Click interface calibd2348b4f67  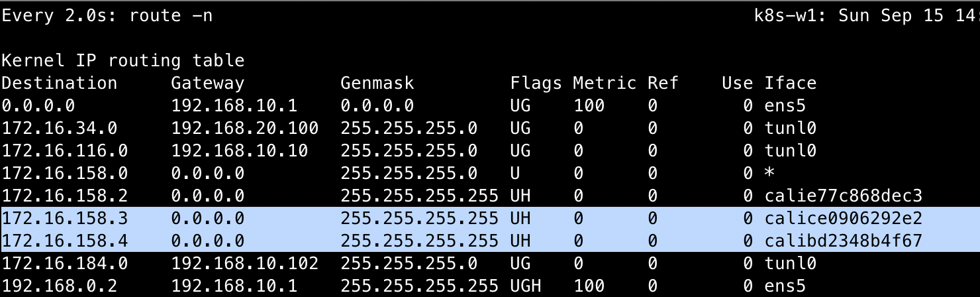(x=844, y=241)
